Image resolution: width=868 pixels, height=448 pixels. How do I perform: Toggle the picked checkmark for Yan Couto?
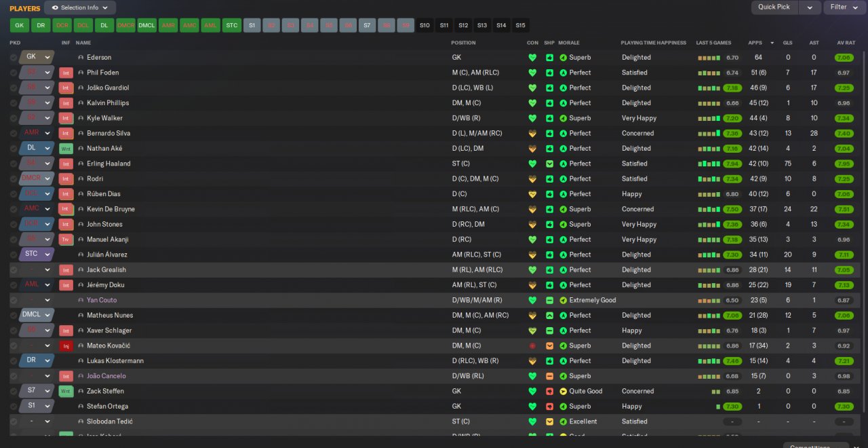click(14, 300)
